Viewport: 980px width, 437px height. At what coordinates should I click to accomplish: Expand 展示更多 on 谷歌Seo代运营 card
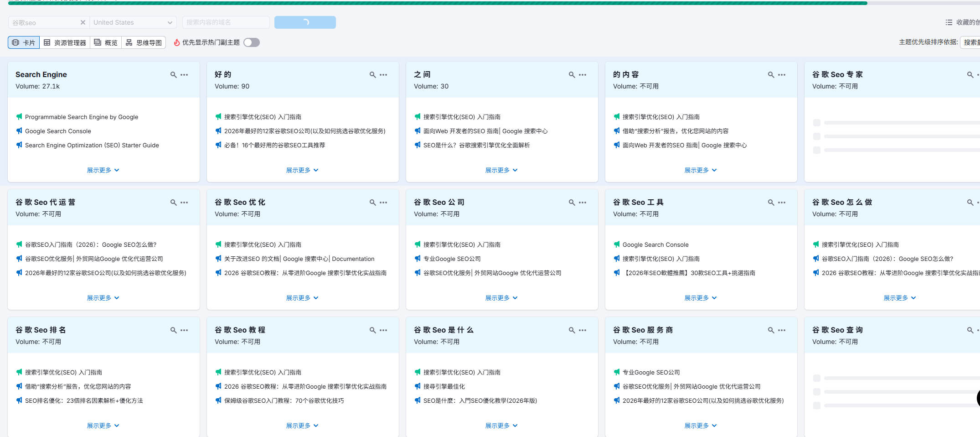click(x=103, y=298)
